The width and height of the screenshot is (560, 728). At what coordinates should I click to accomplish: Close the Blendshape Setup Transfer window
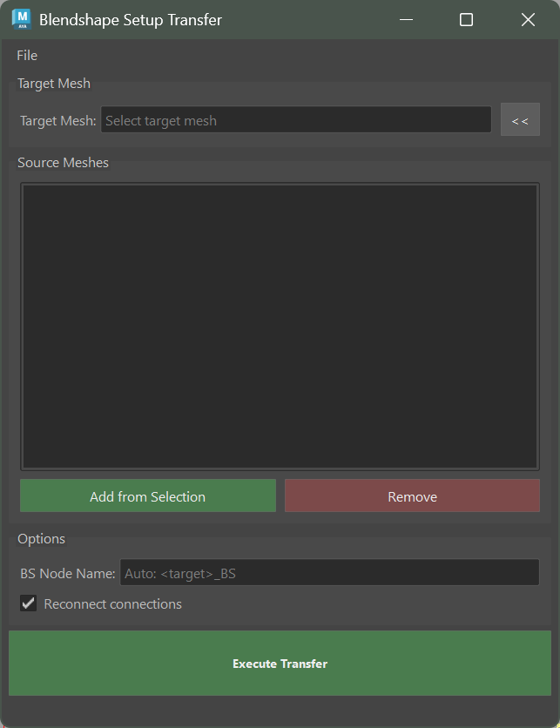point(528,19)
